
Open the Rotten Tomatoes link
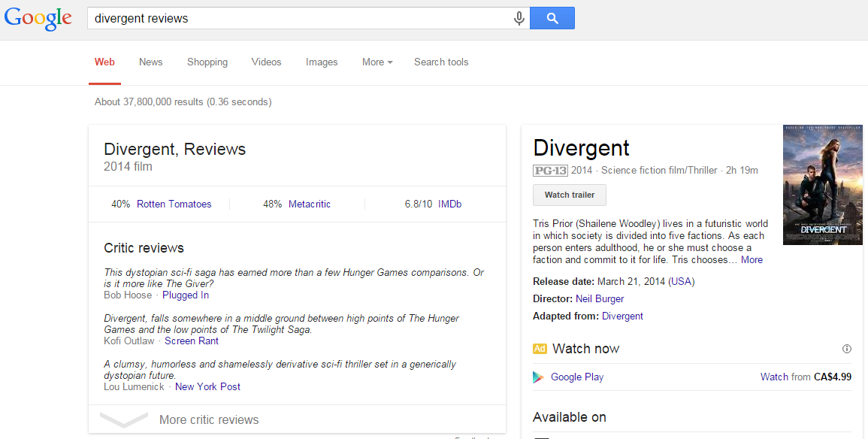174,204
